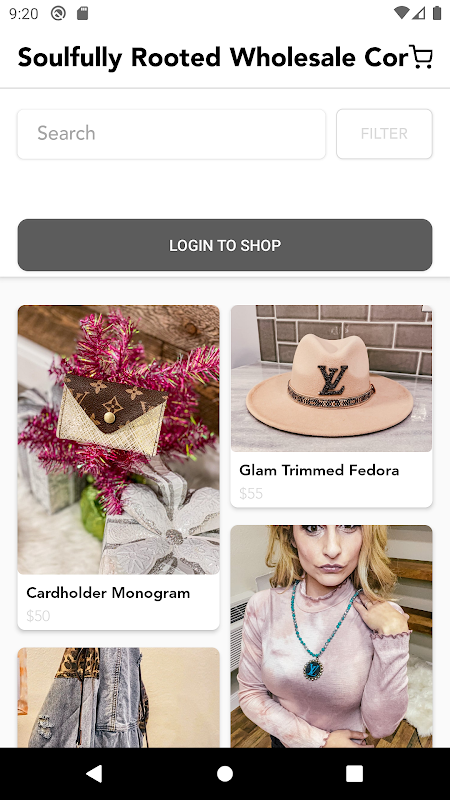Open the Glam Trimmed Fedora hat photo

click(x=332, y=378)
